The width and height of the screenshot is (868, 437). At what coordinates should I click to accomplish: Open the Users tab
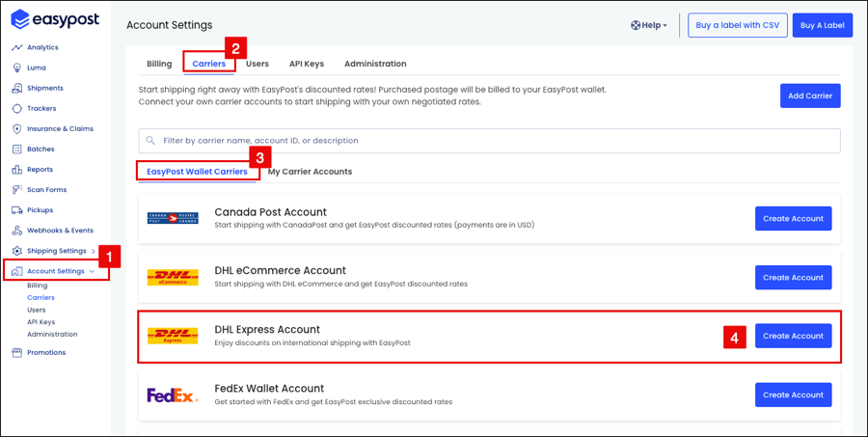258,64
